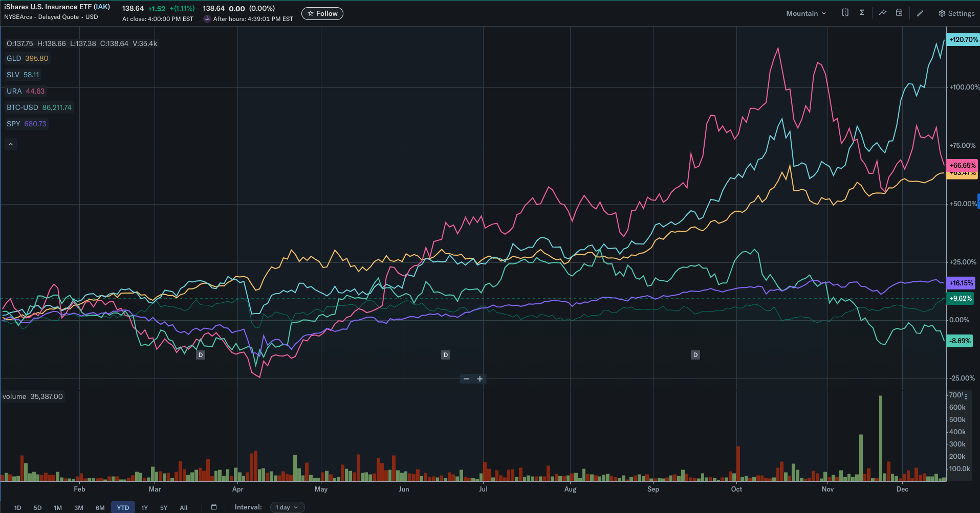Screen dimensions: 980x513
Task: Click the dividend marker near March
Action: pyautogui.click(x=201, y=355)
